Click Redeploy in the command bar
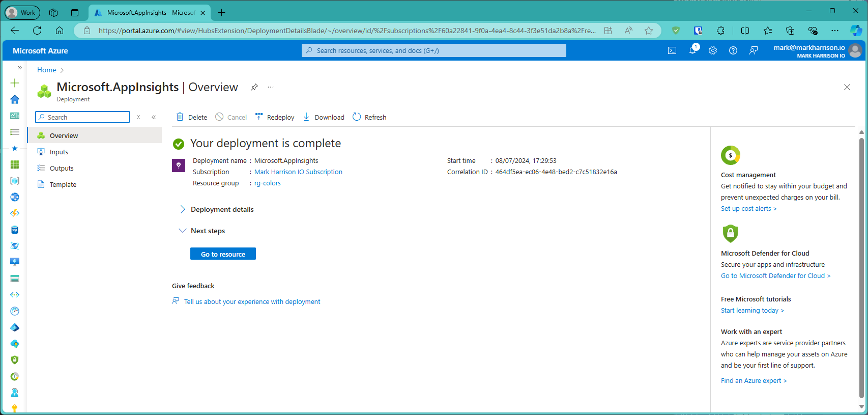868x415 pixels. coord(275,117)
